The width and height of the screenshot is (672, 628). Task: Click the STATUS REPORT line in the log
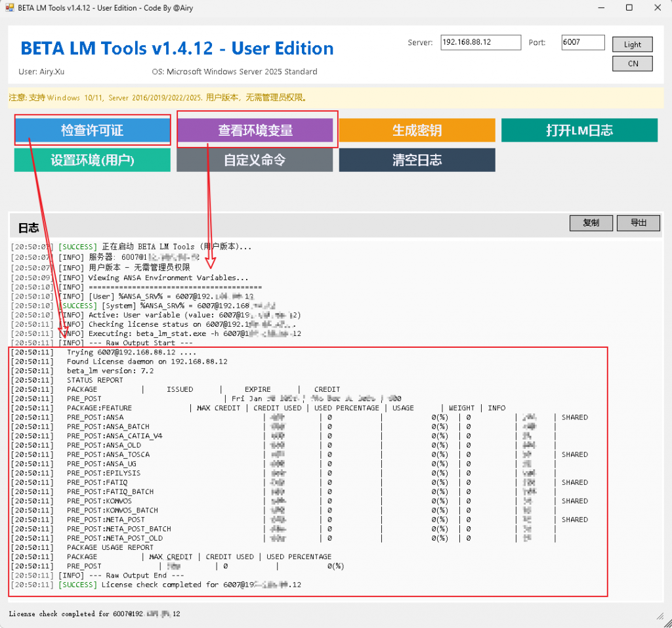tap(95, 380)
